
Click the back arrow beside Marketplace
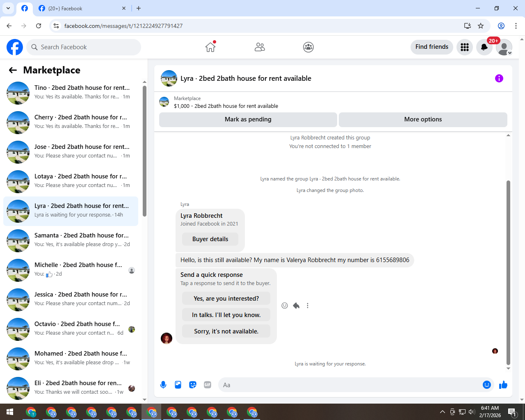pos(13,70)
